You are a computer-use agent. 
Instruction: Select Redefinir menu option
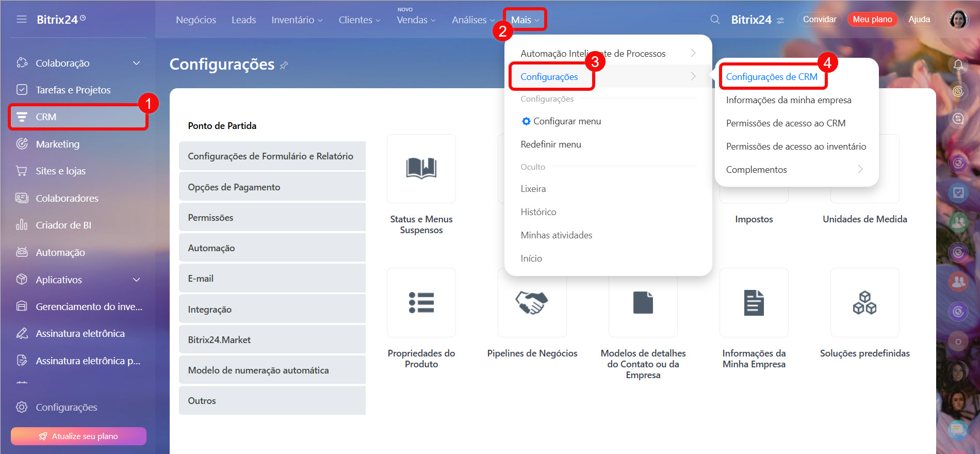tap(551, 144)
